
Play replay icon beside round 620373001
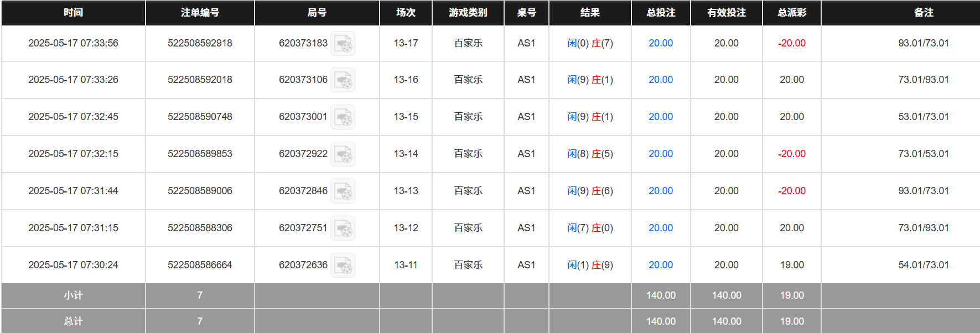(343, 117)
